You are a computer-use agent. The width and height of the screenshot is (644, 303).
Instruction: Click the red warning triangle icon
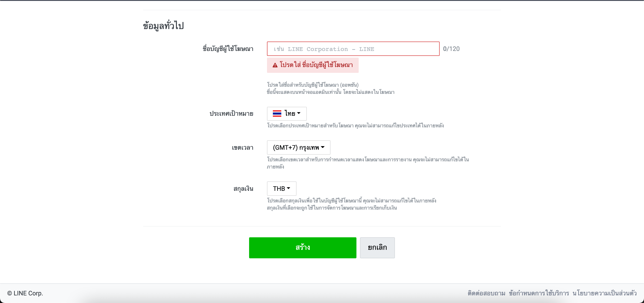(x=275, y=65)
